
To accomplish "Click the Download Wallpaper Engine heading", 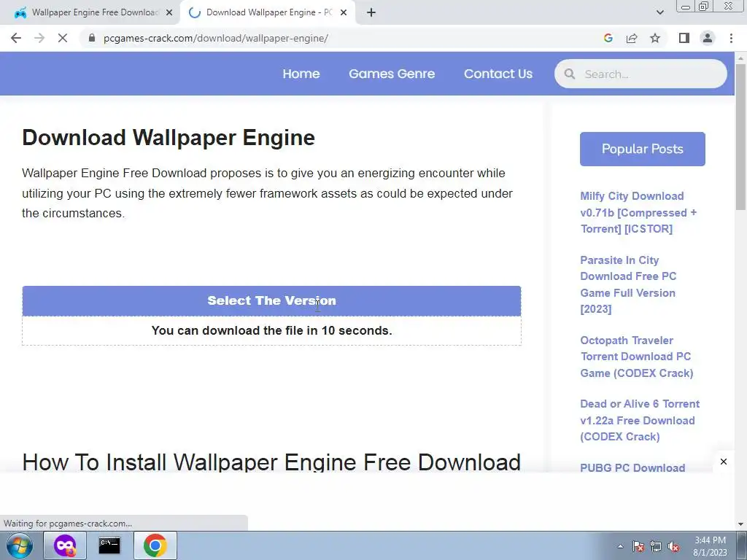I will [169, 138].
